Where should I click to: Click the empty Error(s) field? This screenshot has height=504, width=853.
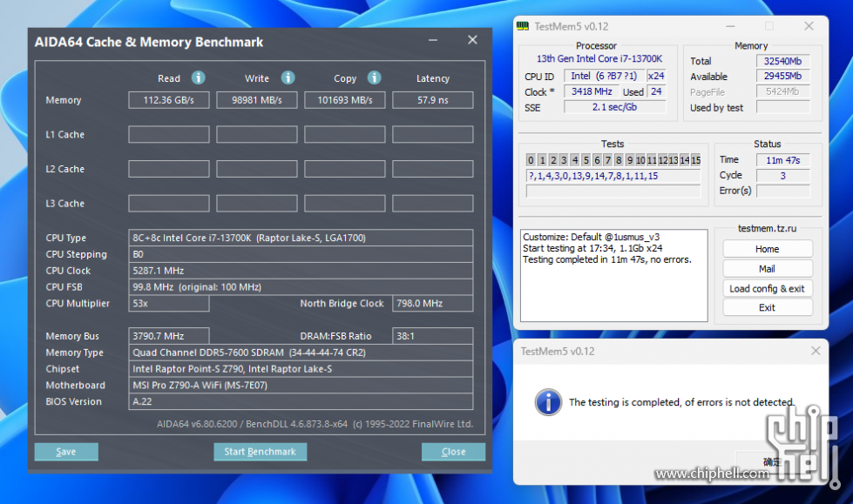(782, 191)
